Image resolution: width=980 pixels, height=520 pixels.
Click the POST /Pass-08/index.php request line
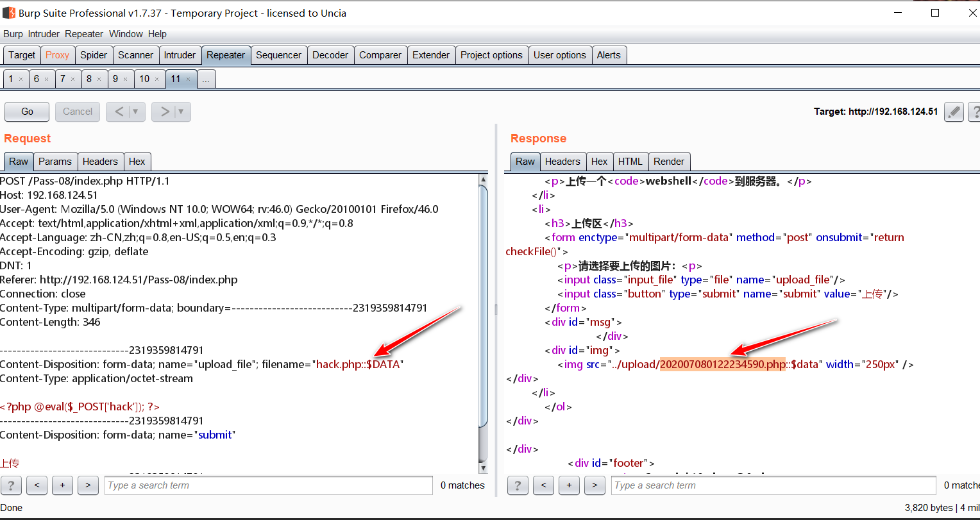(85, 181)
